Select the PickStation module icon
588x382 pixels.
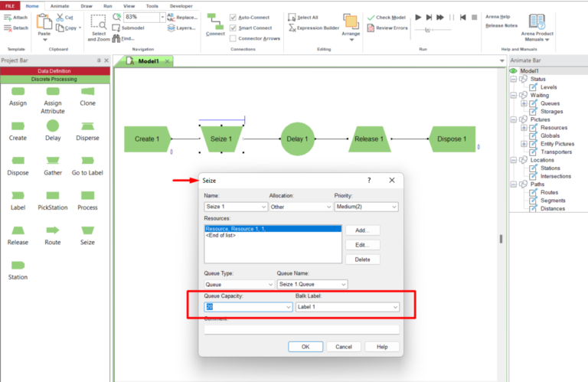[x=53, y=195]
